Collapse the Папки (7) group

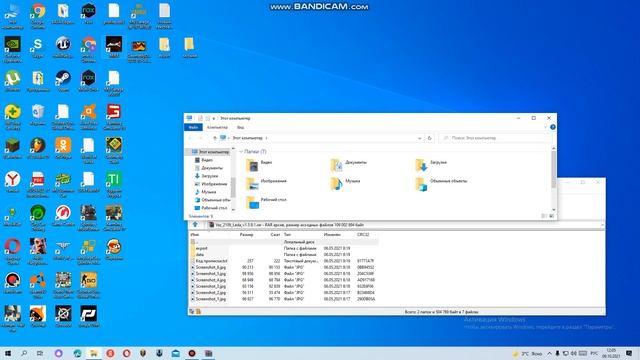point(241,151)
